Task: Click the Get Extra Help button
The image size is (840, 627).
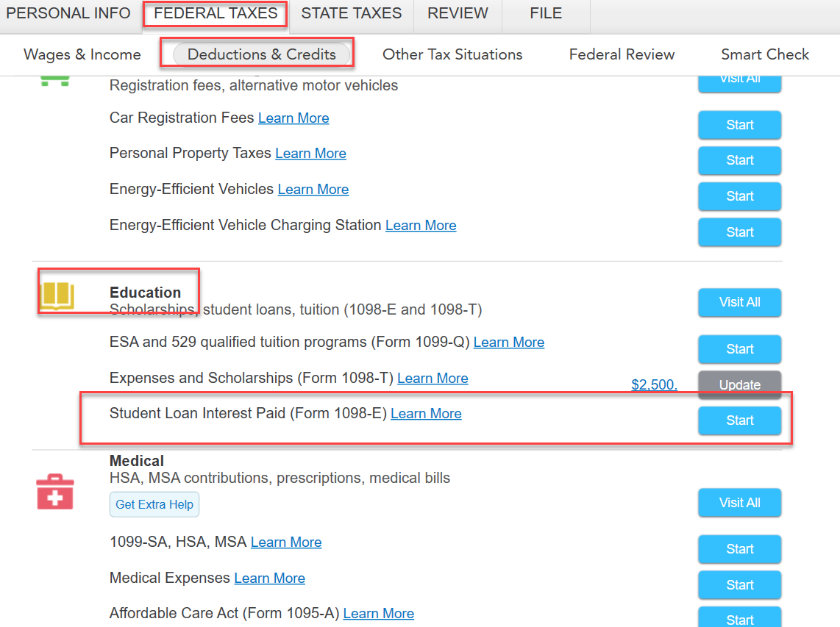Action: (x=154, y=504)
